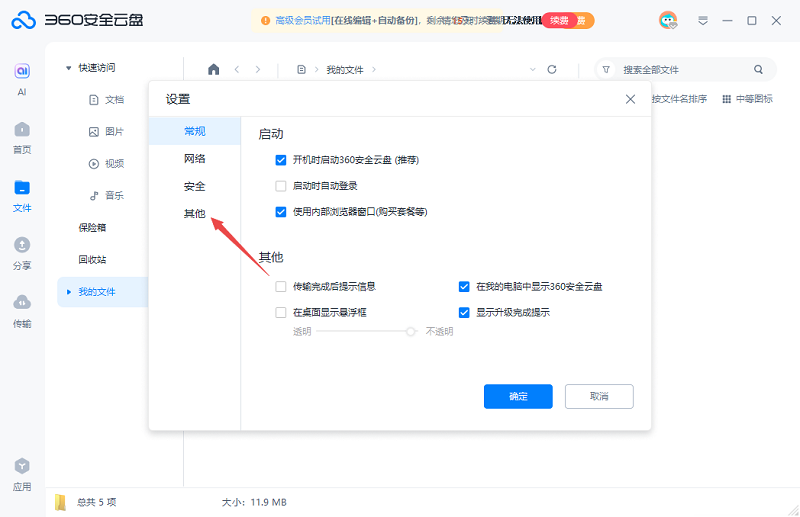Enable 启动时自动登录 checkbox

pyautogui.click(x=281, y=186)
